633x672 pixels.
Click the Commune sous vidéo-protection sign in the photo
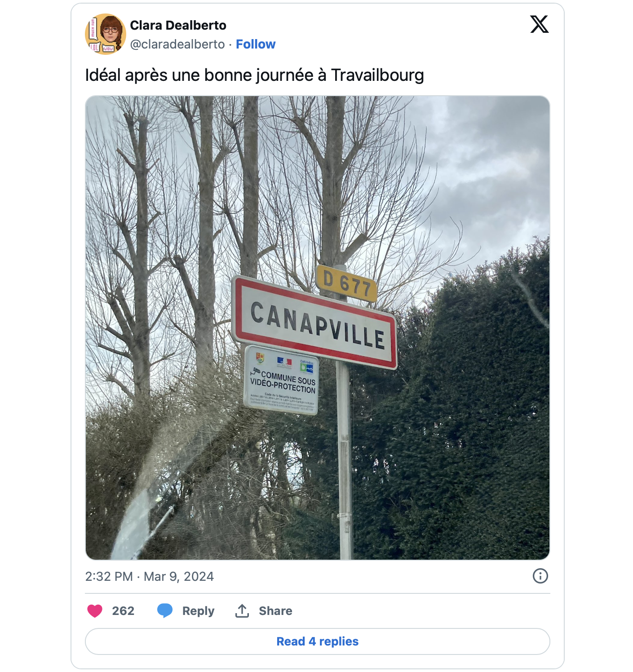pos(282,380)
